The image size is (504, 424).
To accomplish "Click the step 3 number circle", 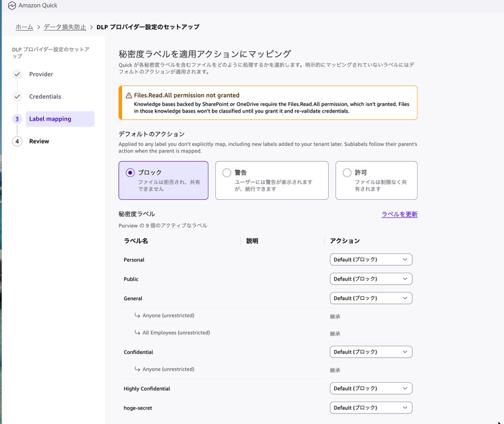I will click(17, 119).
